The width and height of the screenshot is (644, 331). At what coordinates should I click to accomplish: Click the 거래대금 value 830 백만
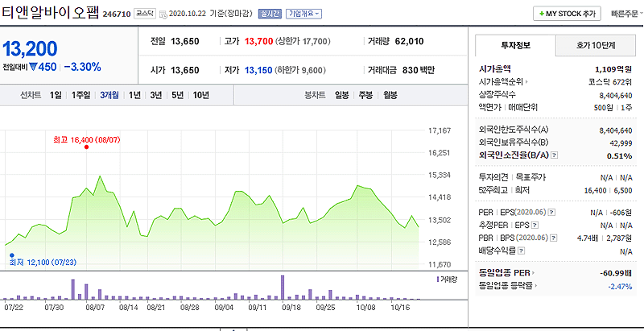pos(418,70)
